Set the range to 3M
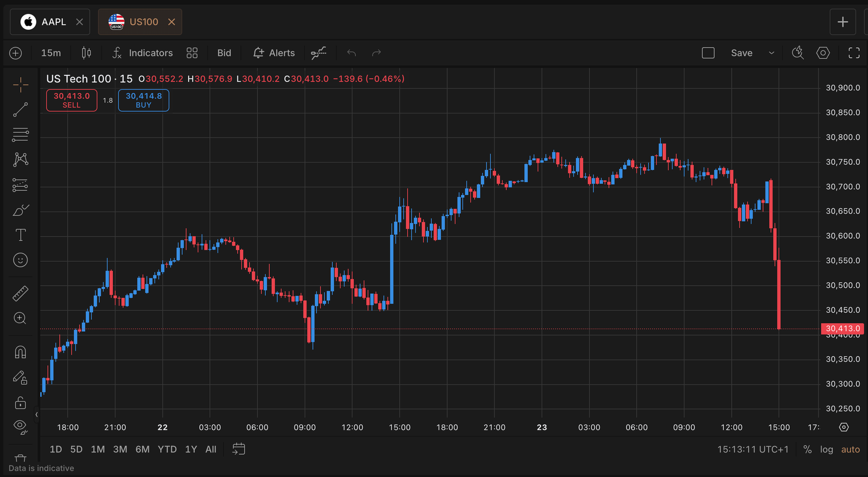Image resolution: width=868 pixels, height=477 pixels. pyautogui.click(x=120, y=449)
